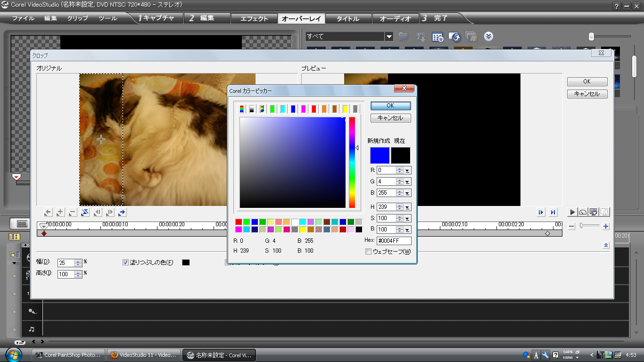Screen dimensions: 644x362
Task: Jump to end of crop preview
Action: 553,213
